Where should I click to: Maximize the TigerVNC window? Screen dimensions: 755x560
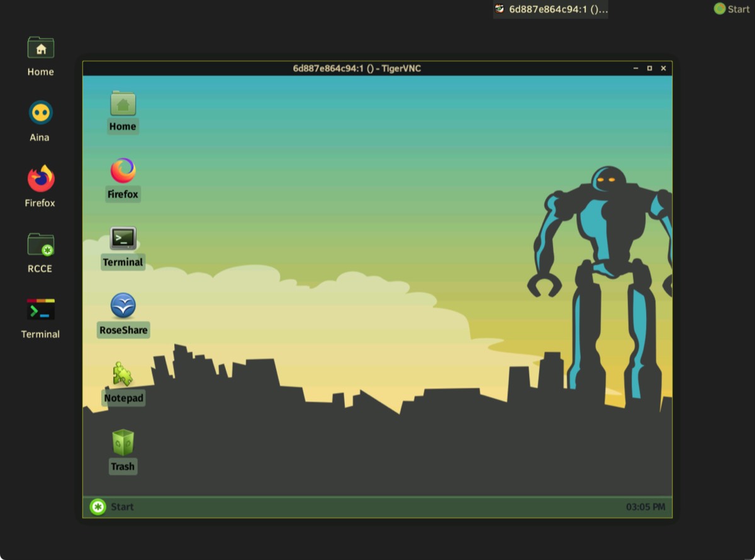click(x=649, y=69)
